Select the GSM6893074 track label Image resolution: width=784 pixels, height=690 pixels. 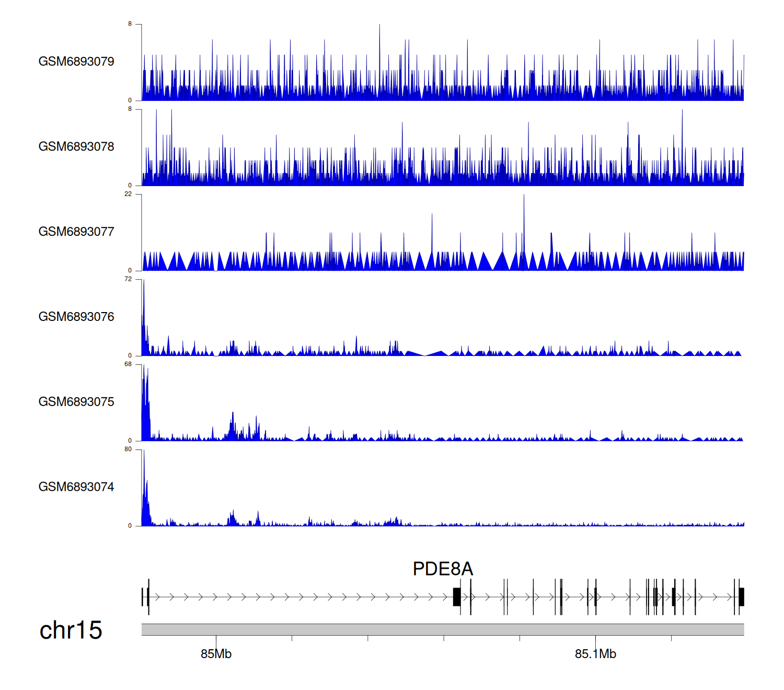[x=76, y=487]
